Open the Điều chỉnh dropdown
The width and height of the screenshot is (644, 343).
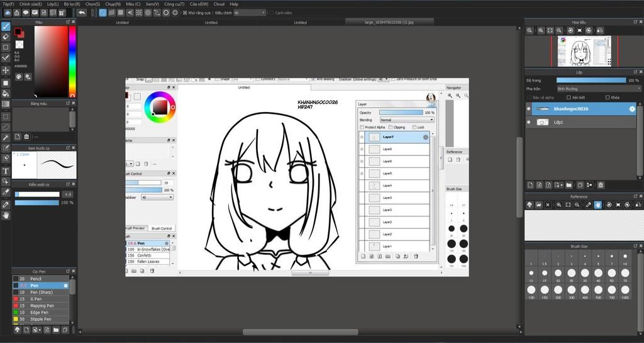pos(250,13)
